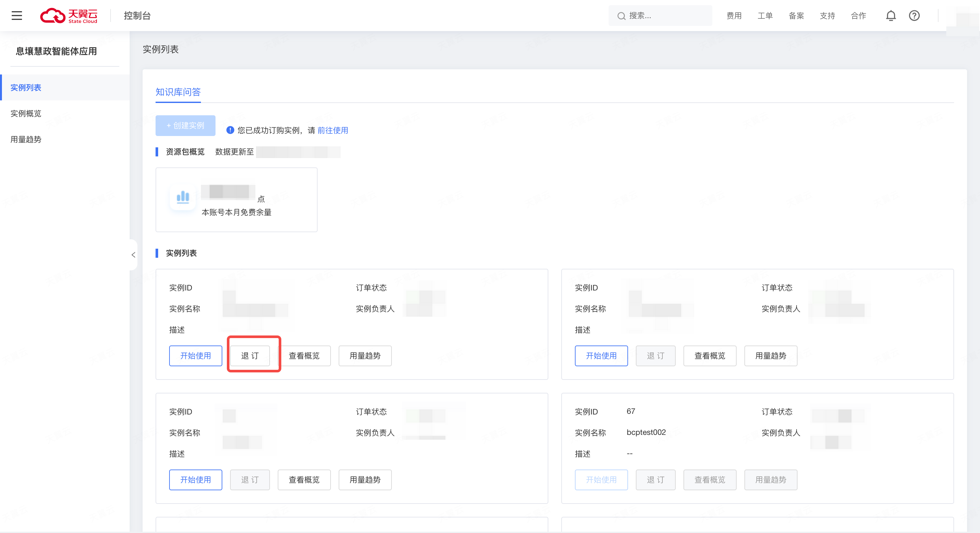This screenshot has height=533, width=980.
Task: Click 开始使用 in the first instance card
Action: (195, 356)
